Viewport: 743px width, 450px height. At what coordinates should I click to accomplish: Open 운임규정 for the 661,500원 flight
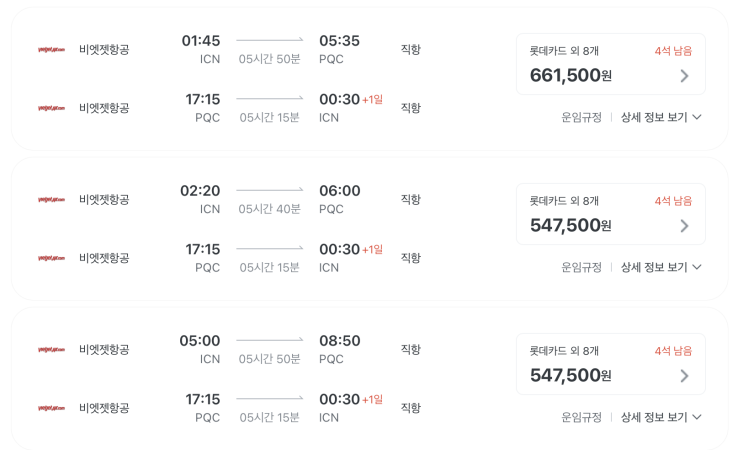pos(581,117)
